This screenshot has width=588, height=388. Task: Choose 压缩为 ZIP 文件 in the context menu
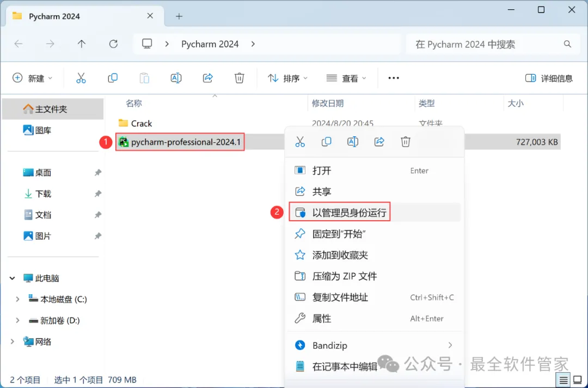coord(375,276)
